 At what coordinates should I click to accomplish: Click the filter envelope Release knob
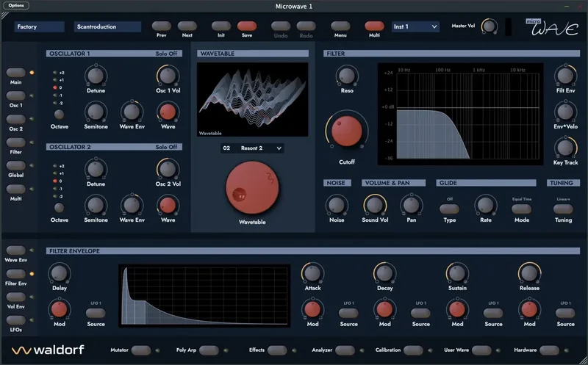click(x=529, y=273)
